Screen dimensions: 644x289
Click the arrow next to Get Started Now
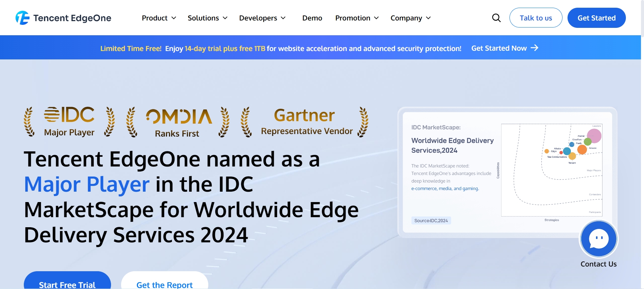pos(535,48)
